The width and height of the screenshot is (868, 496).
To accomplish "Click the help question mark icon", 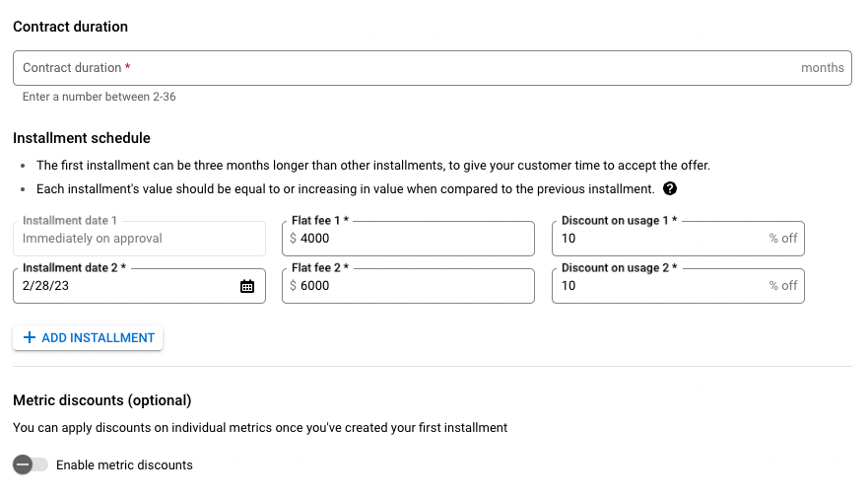I will (x=670, y=188).
